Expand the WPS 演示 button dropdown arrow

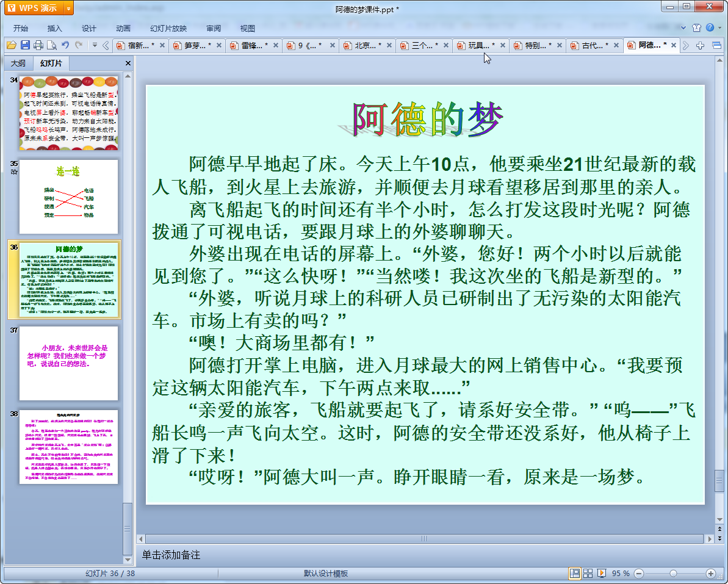[x=69, y=8]
